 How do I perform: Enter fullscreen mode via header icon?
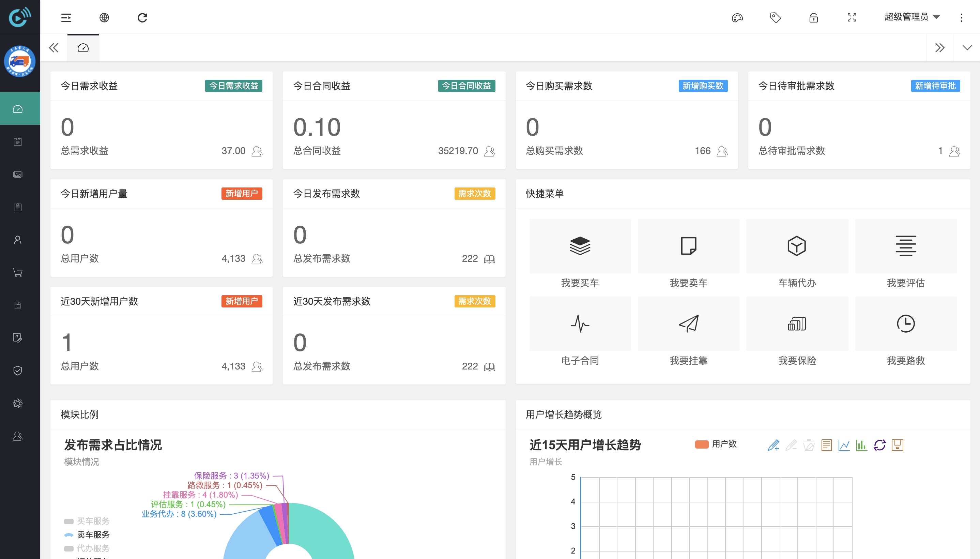pyautogui.click(x=852, y=18)
